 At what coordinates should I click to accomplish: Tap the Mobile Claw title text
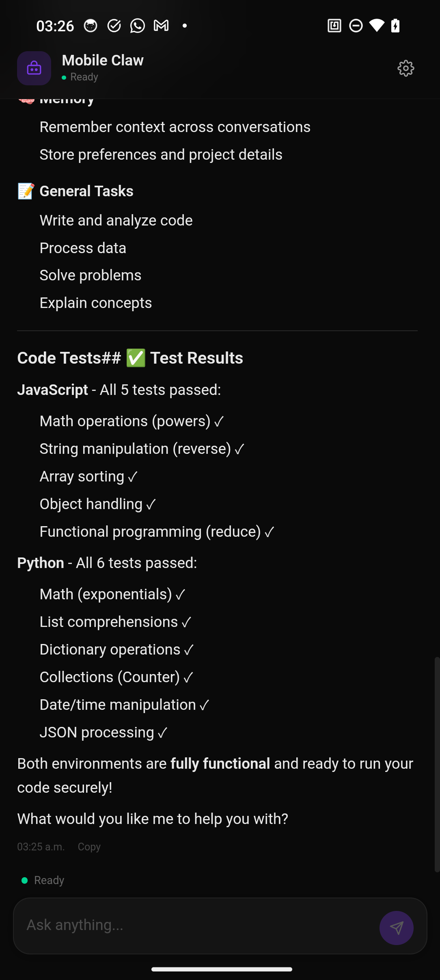(103, 60)
